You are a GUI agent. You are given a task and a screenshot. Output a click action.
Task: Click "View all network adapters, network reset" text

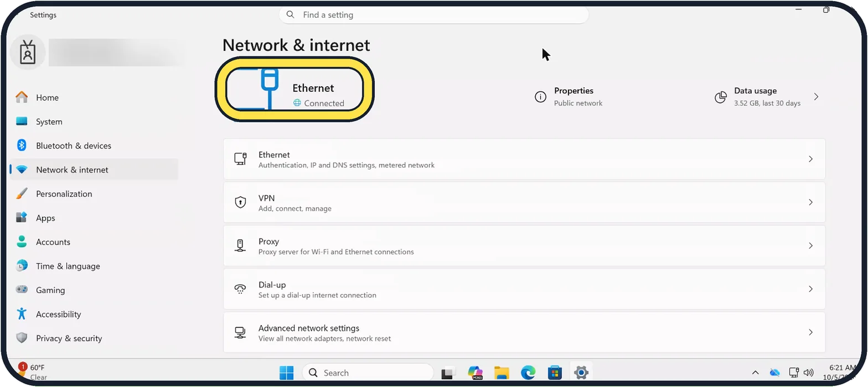tap(324, 338)
